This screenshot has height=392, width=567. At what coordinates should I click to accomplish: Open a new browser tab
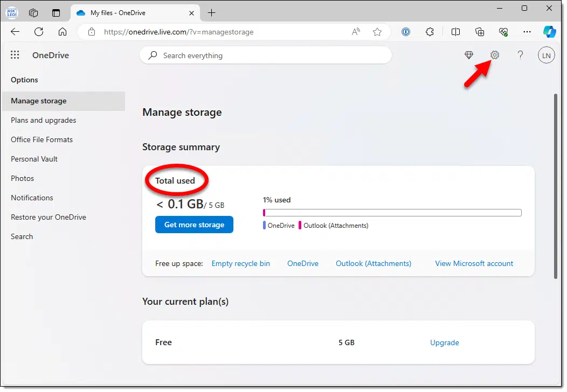211,13
